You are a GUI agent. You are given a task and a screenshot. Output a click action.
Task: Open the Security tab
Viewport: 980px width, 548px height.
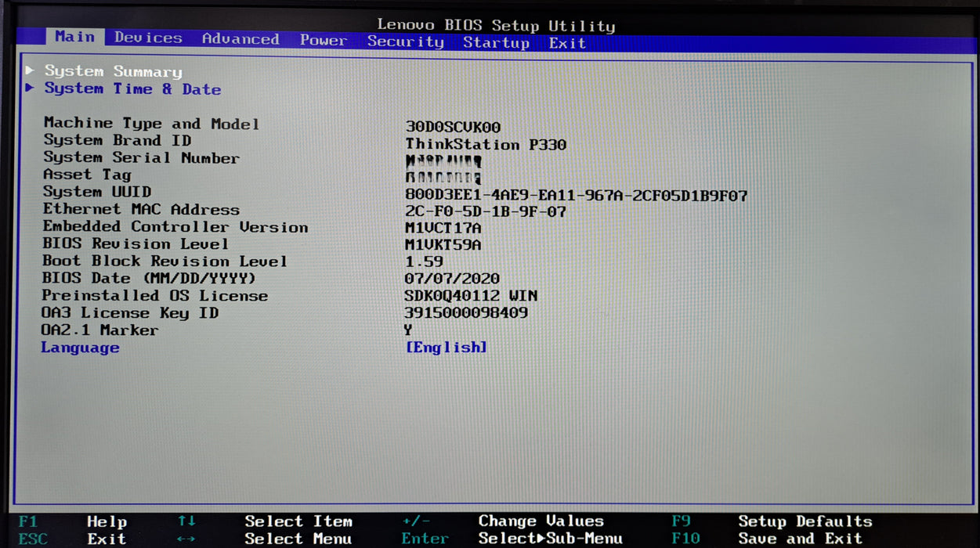click(x=406, y=41)
